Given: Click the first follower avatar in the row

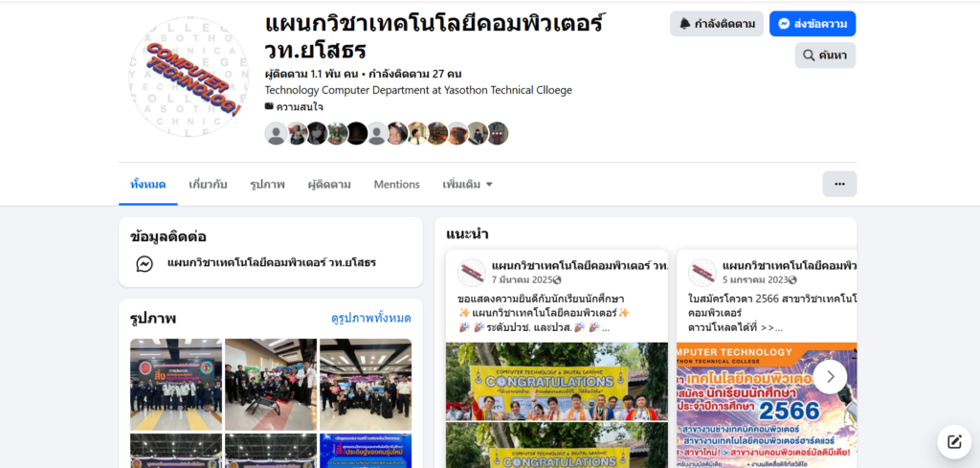Looking at the screenshot, I should [276, 133].
